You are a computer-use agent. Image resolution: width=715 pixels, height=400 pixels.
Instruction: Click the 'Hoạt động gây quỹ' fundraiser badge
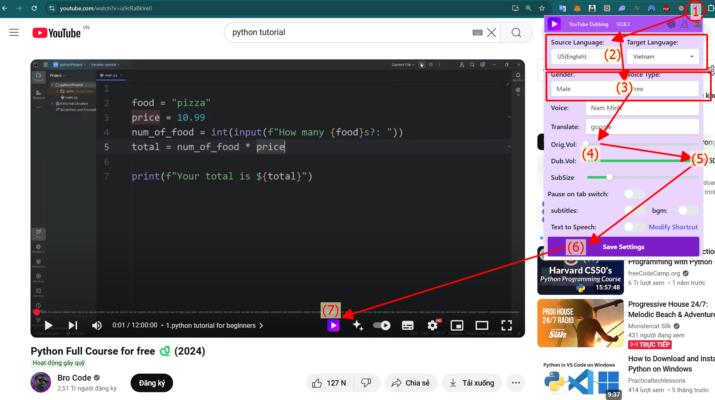pos(59,363)
